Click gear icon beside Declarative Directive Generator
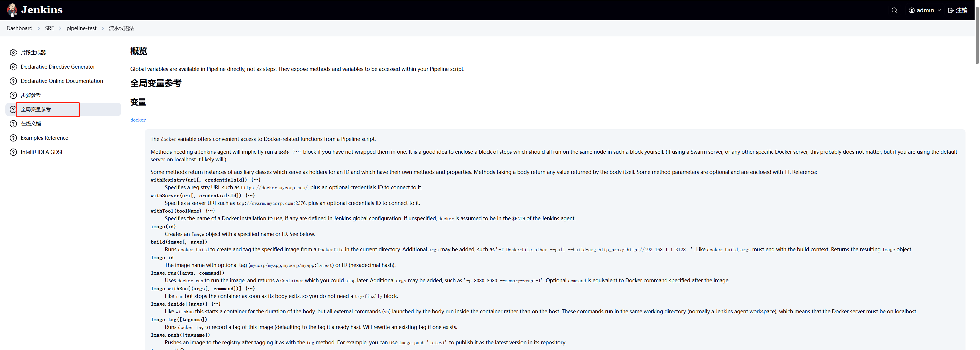This screenshot has width=980, height=350. coord(13,67)
